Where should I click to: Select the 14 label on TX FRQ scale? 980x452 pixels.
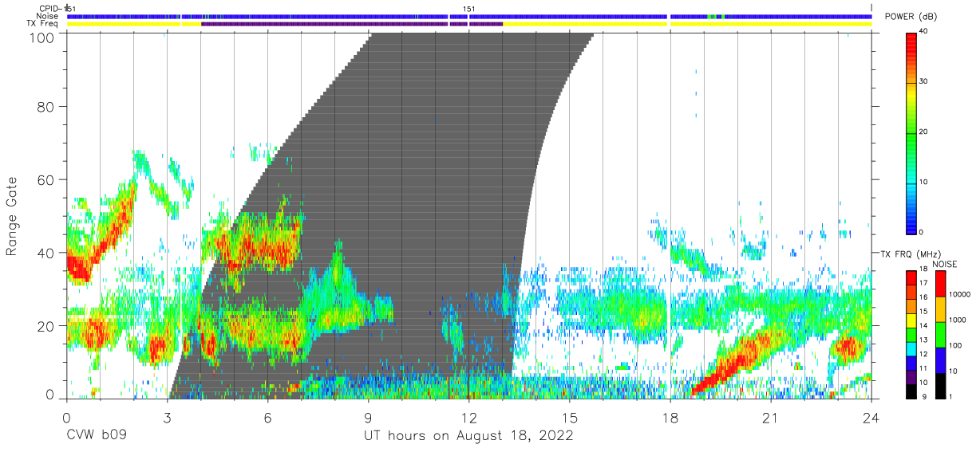point(923,327)
